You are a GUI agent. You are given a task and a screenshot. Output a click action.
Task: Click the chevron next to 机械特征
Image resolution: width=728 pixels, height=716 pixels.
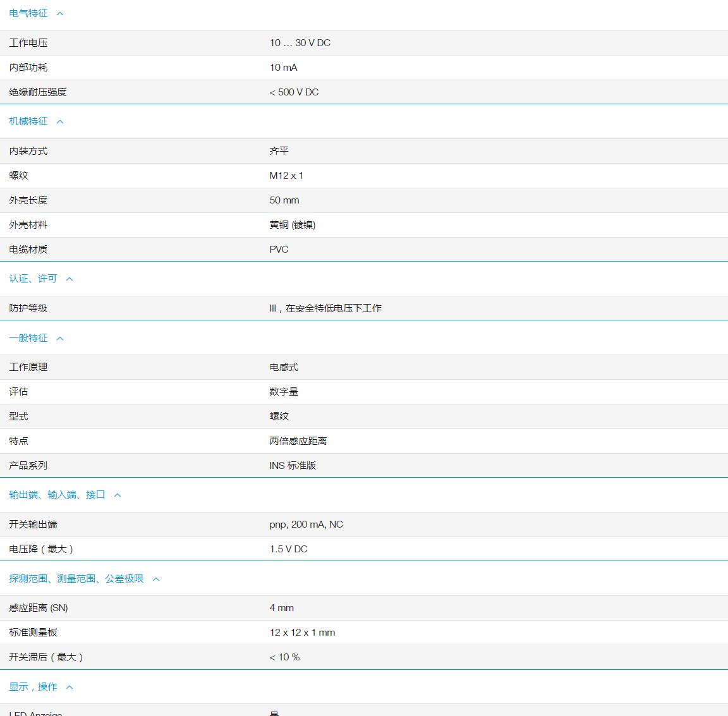tap(60, 121)
